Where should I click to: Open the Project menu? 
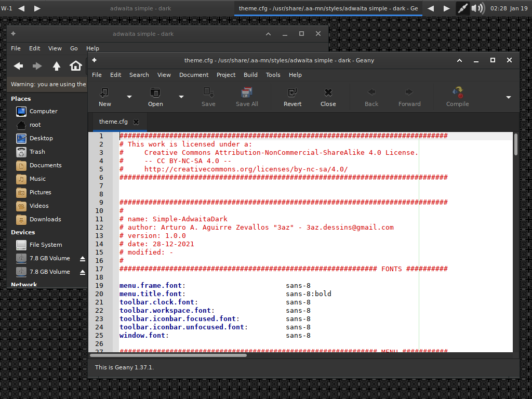pos(226,75)
